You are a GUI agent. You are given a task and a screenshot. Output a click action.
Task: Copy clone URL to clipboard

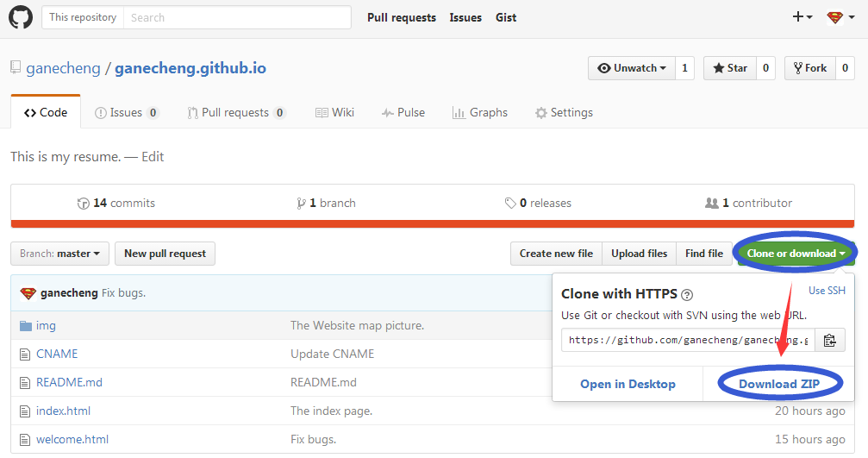tap(830, 340)
